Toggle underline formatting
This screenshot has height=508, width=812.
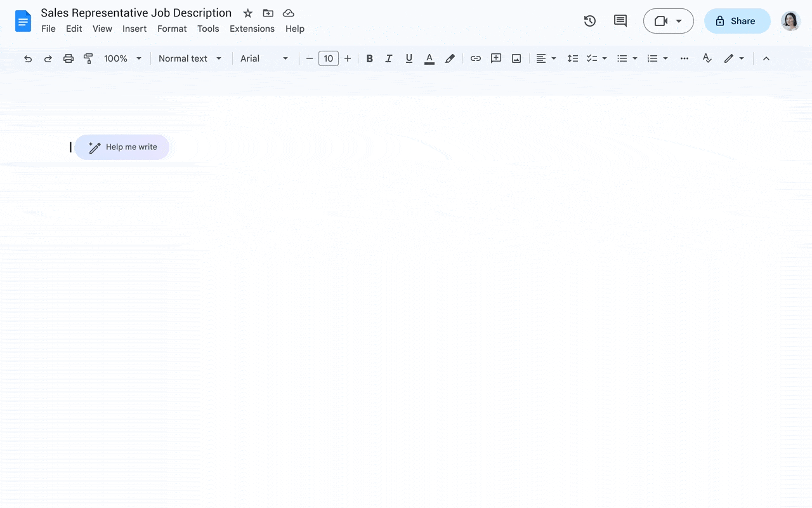tap(409, 58)
